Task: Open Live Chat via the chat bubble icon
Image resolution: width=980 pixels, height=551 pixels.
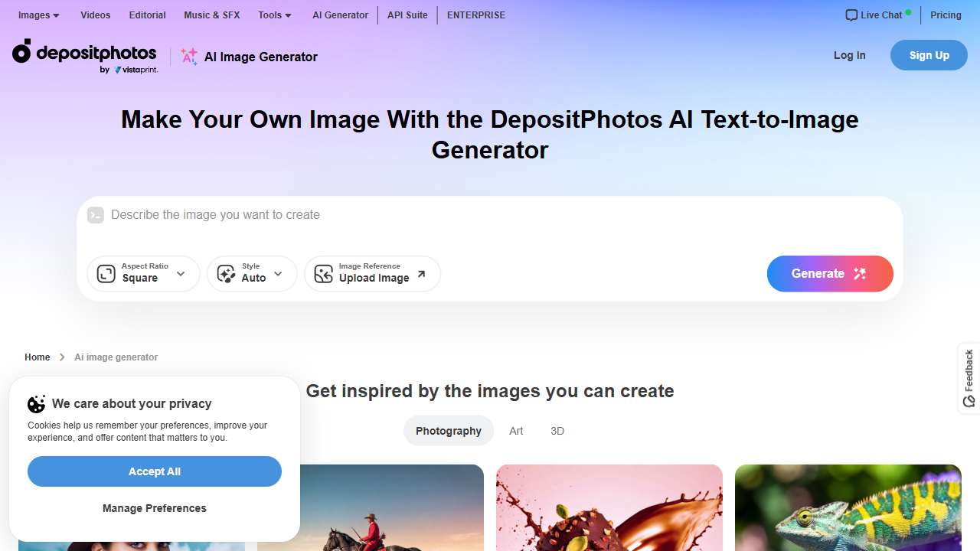Action: coord(851,15)
